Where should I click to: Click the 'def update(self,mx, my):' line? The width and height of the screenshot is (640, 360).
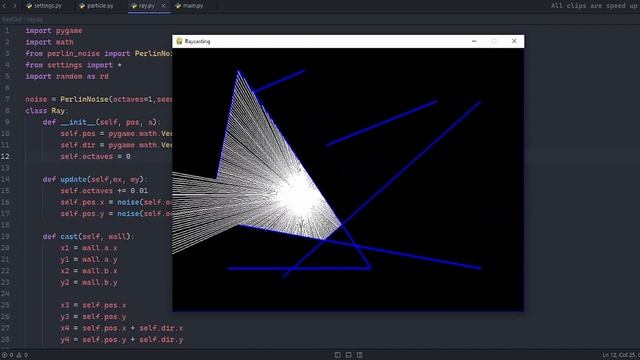pos(95,179)
